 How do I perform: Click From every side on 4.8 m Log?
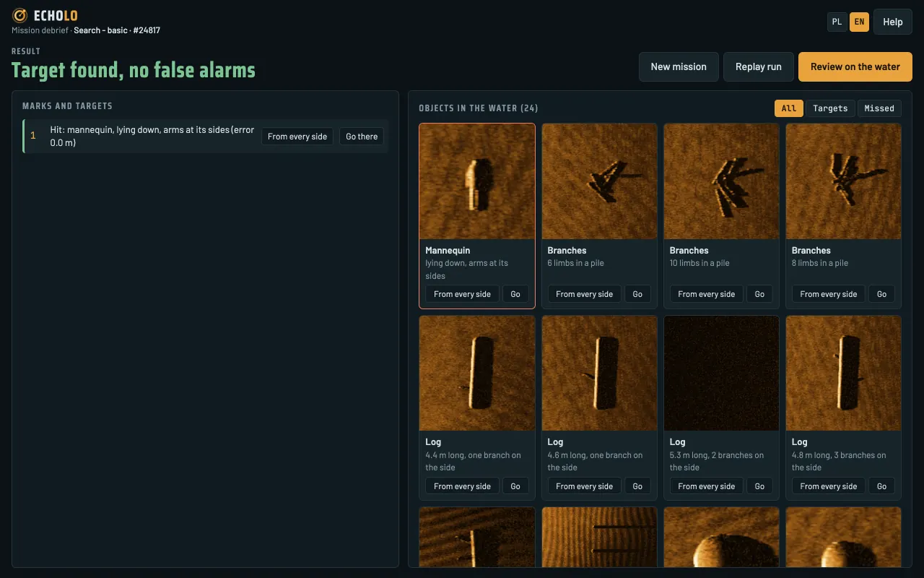[x=828, y=486]
